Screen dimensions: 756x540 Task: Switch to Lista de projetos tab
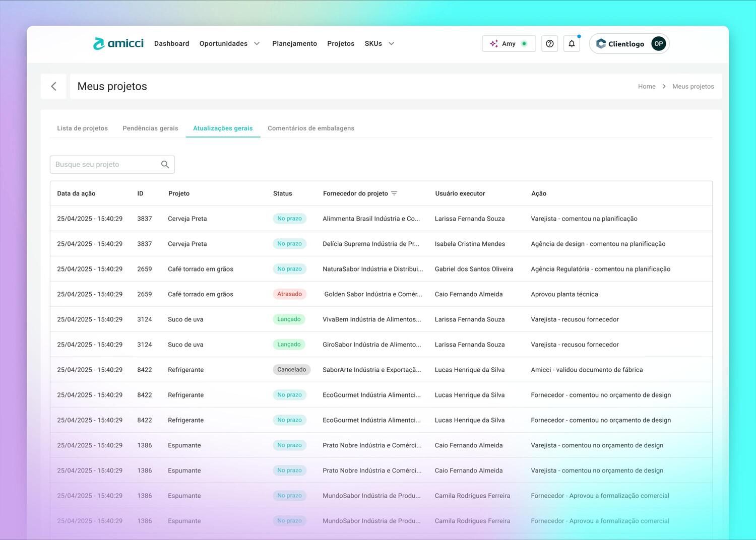pyautogui.click(x=82, y=128)
